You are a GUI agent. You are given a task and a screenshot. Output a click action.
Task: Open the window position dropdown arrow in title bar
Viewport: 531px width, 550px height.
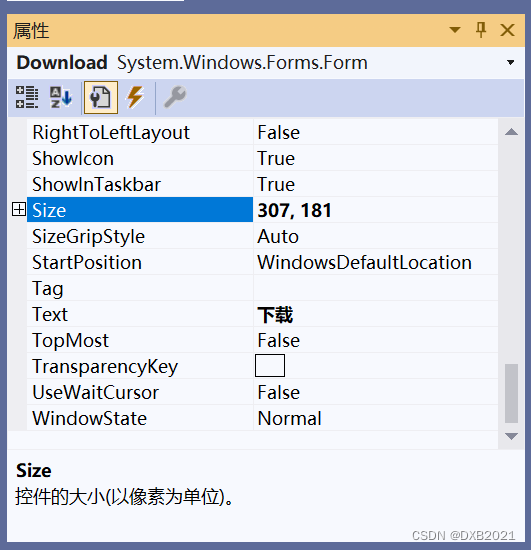click(x=455, y=30)
